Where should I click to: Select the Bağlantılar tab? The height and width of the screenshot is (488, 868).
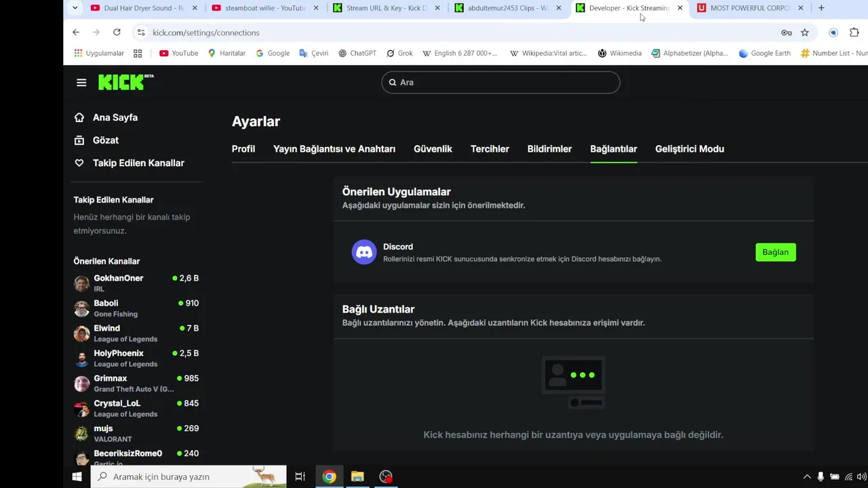[x=614, y=148]
